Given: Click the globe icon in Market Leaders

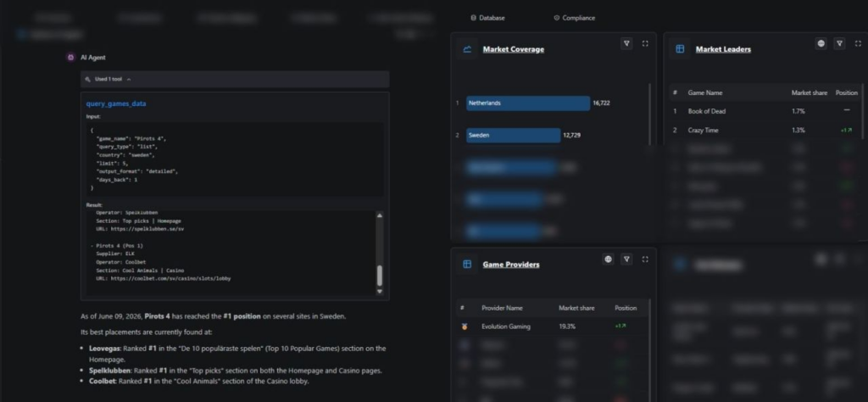Looking at the screenshot, I should point(821,44).
